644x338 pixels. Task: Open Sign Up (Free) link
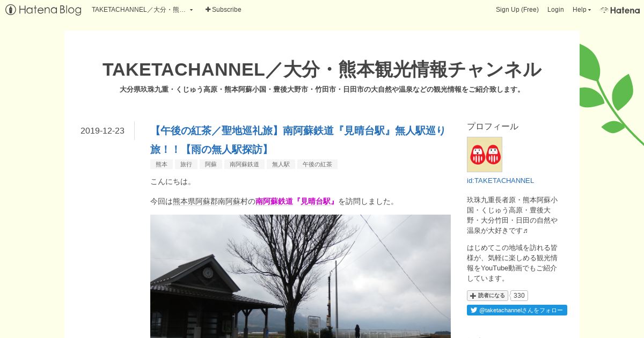(x=517, y=10)
